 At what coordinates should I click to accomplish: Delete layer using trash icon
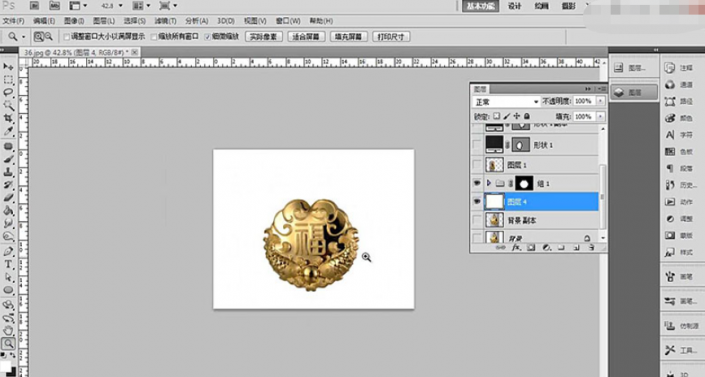click(591, 247)
